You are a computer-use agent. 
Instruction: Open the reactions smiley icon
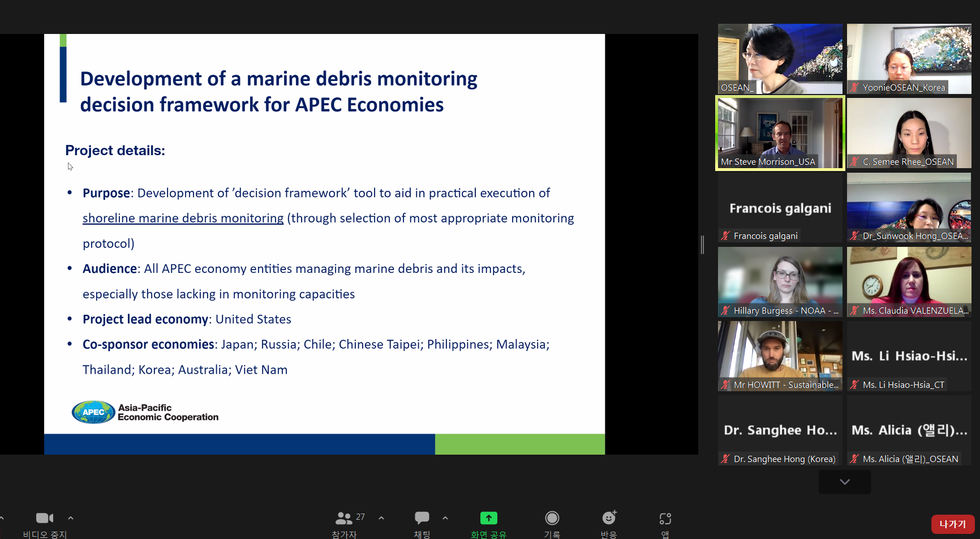coord(609,518)
